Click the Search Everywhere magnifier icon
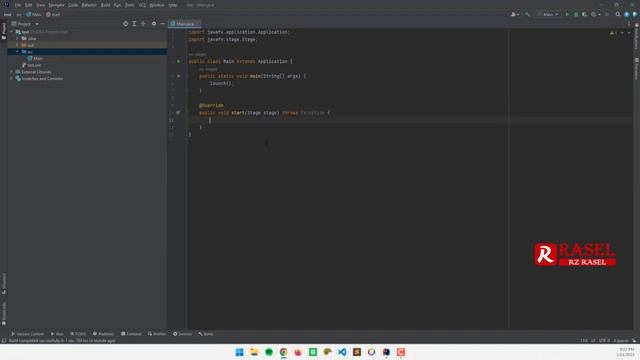640x360 pixels. 618,14
